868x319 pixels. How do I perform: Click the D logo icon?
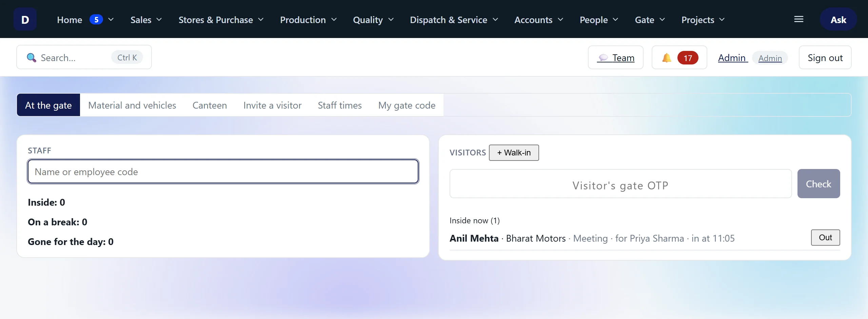click(x=25, y=19)
